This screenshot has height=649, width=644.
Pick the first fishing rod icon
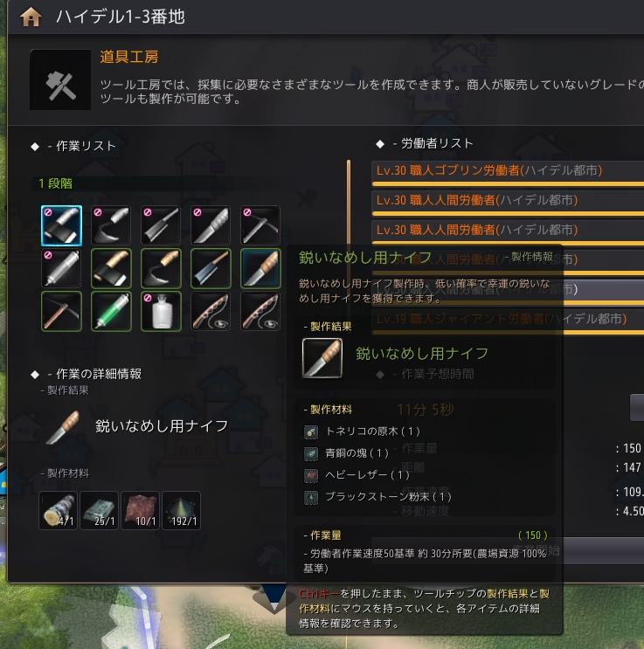tap(211, 311)
